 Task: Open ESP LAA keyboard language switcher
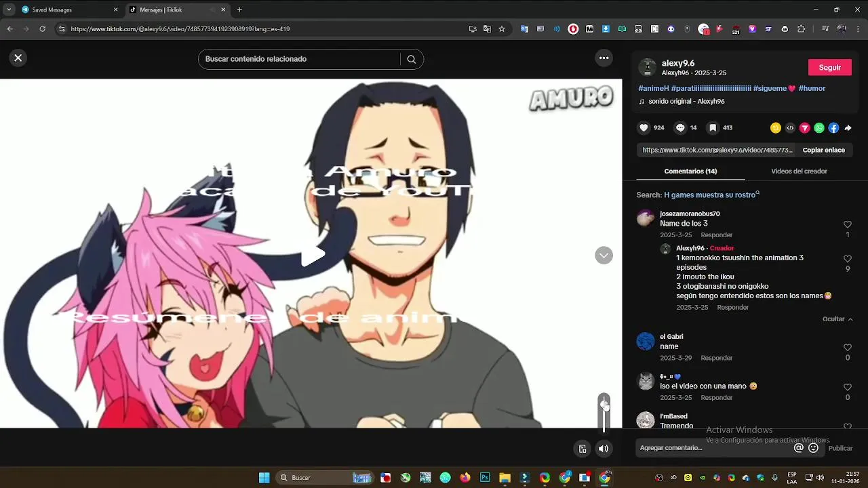click(x=792, y=478)
